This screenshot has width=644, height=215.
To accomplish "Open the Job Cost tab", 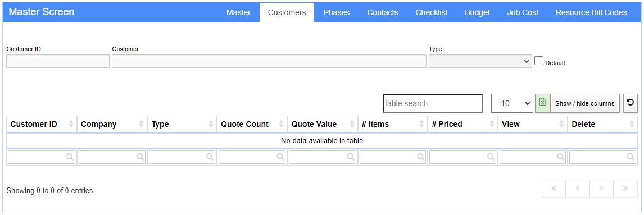I will point(523,12).
